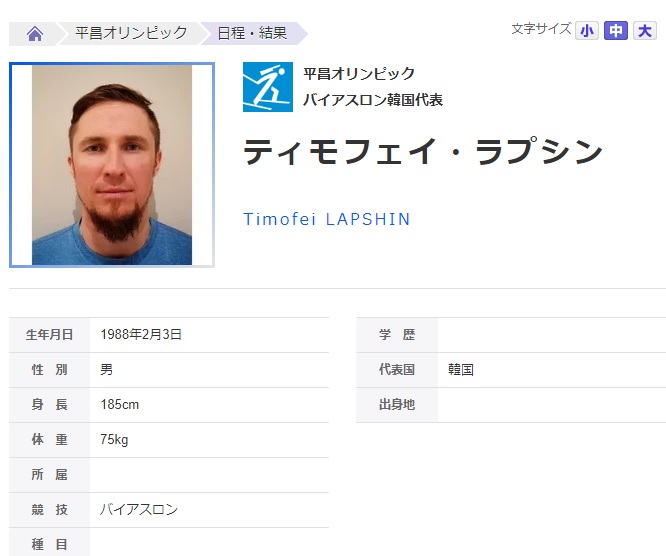The height and width of the screenshot is (556, 666).
Task: Select the birth date 1988年2月3日 cell
Action: pos(141,334)
